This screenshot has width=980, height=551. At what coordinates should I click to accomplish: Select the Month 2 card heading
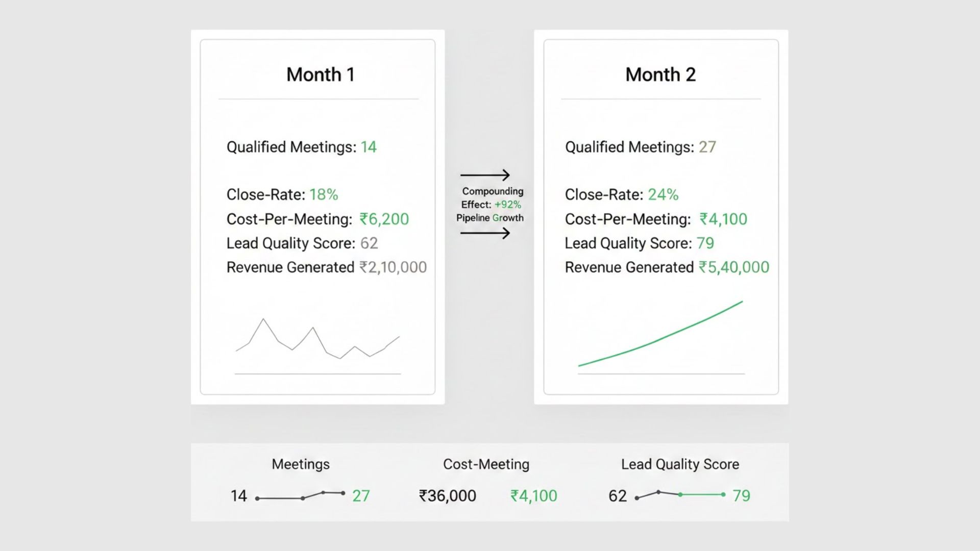[x=660, y=74]
